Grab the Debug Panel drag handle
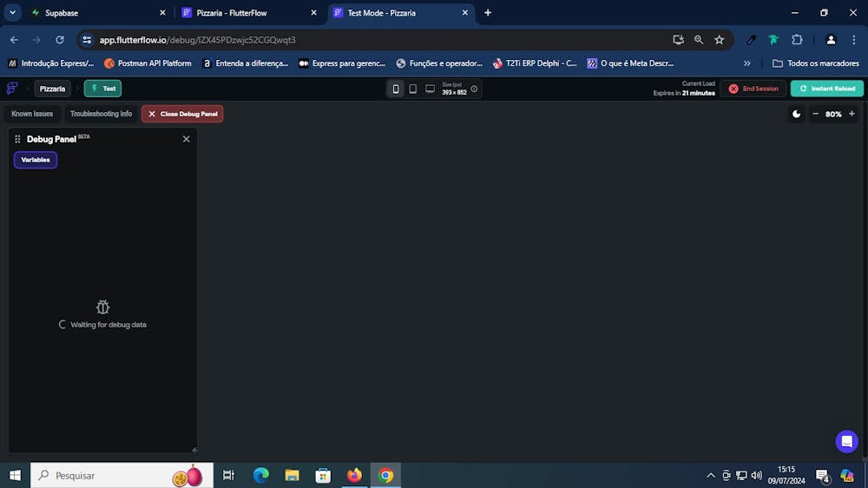This screenshot has width=868, height=488. pyautogui.click(x=17, y=139)
